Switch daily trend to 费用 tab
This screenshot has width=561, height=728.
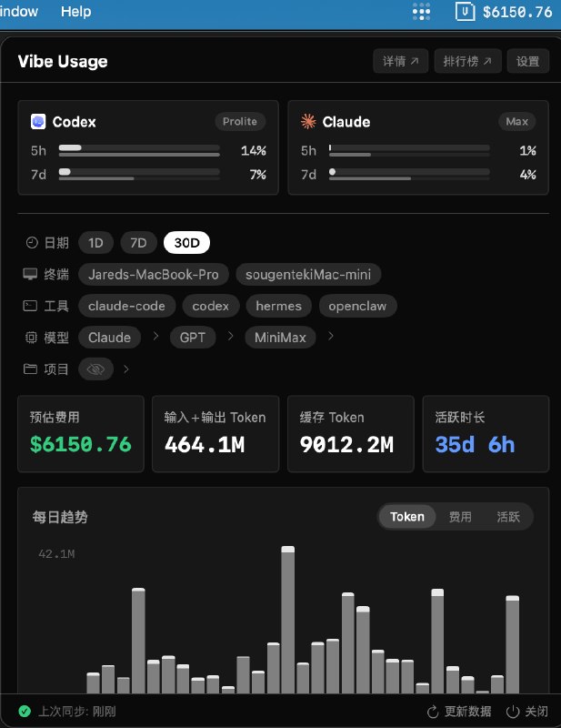pos(460,517)
